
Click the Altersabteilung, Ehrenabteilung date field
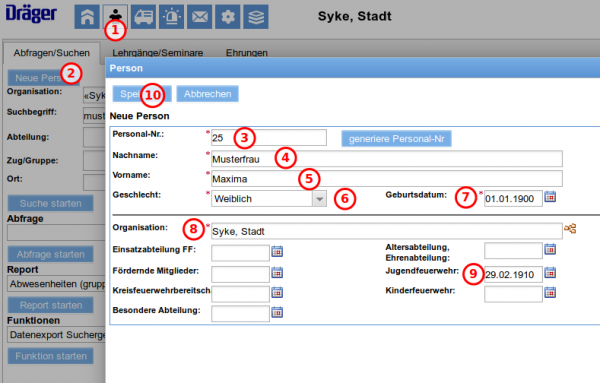[513, 251]
